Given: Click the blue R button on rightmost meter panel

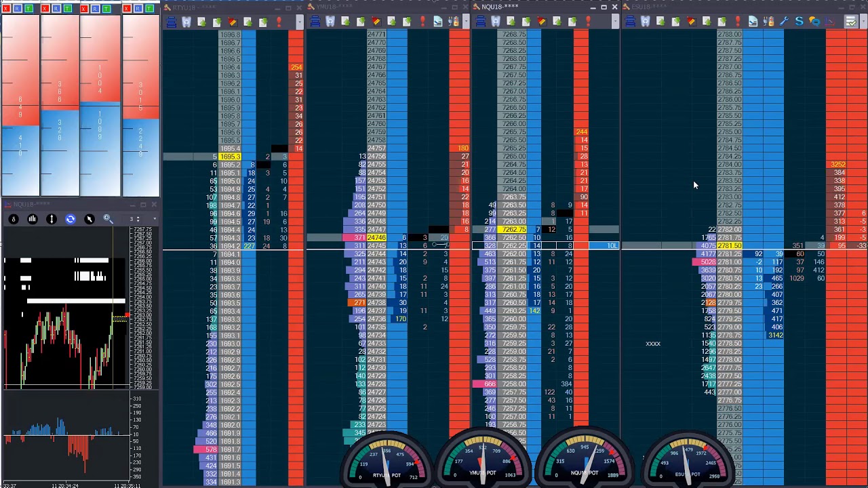Looking at the screenshot, I should click(x=138, y=8).
